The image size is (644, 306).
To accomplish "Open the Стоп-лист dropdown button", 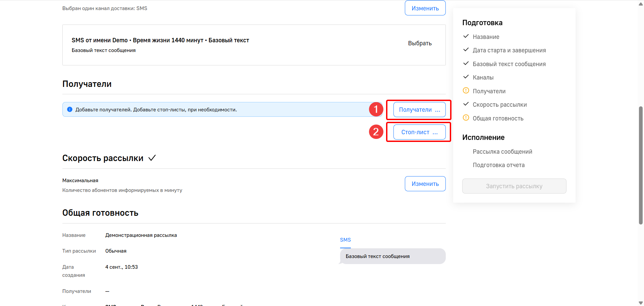I will tap(419, 132).
